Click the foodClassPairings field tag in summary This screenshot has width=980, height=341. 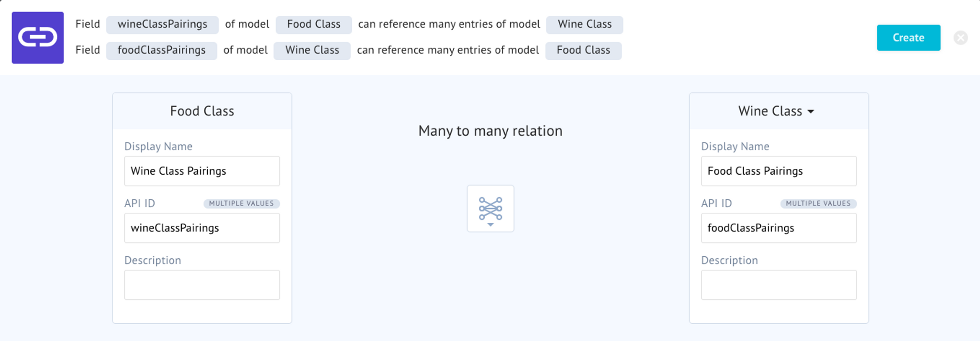tap(161, 50)
